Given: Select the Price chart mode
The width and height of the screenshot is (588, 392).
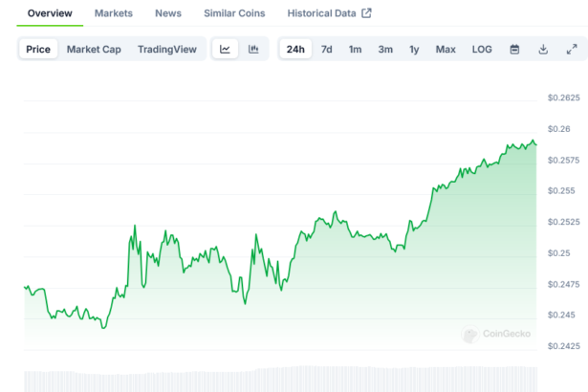Looking at the screenshot, I should point(39,50).
